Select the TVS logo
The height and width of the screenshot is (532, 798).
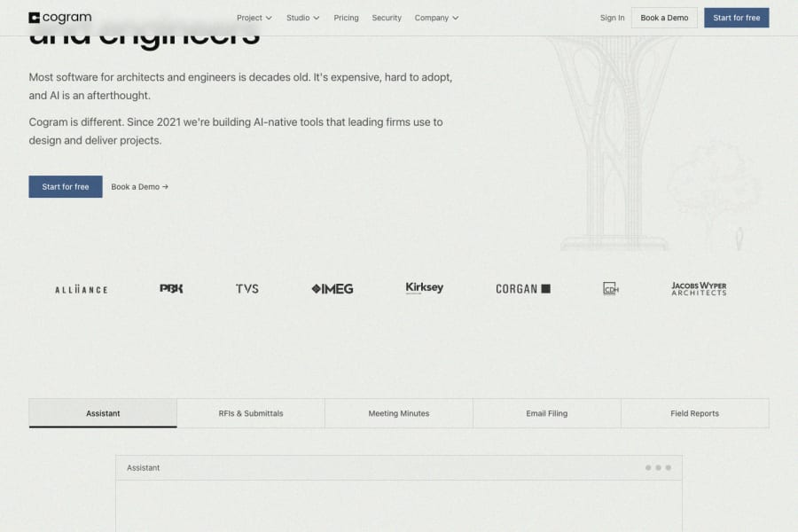click(x=246, y=287)
